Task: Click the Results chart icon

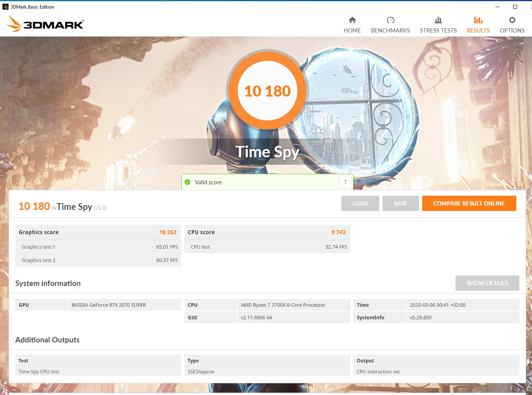Action: click(478, 20)
